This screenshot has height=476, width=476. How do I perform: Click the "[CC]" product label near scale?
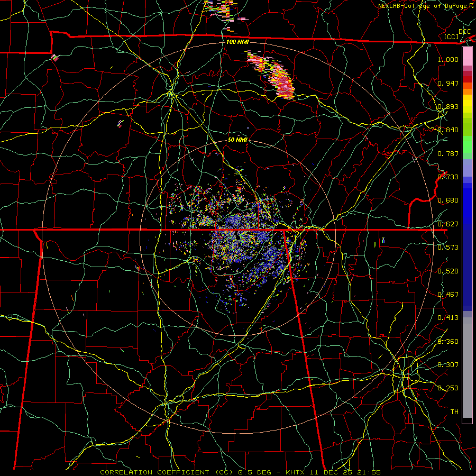452,36
